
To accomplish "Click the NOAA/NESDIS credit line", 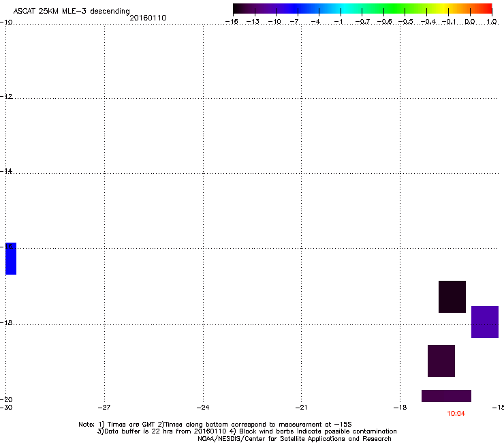I will (x=294, y=439).
